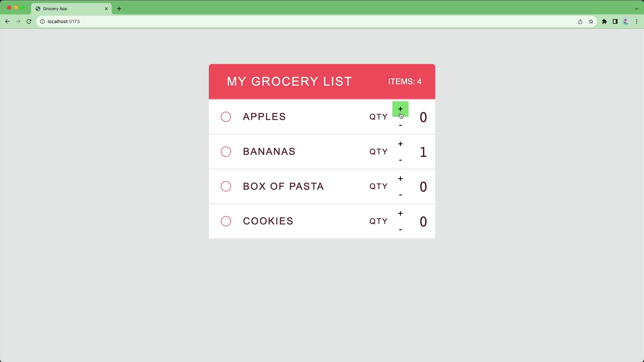Decrease the Bananas quantity with minus
The height and width of the screenshot is (362, 644).
[x=400, y=160]
